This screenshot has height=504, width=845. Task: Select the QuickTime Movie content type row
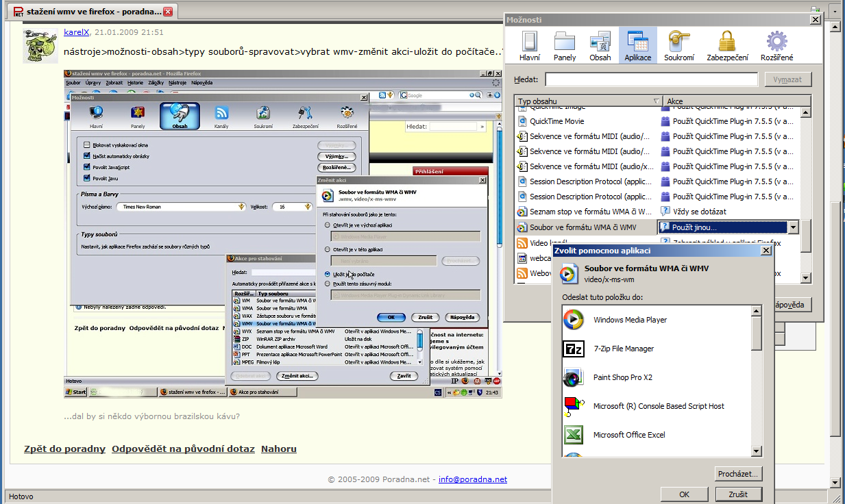tap(556, 121)
